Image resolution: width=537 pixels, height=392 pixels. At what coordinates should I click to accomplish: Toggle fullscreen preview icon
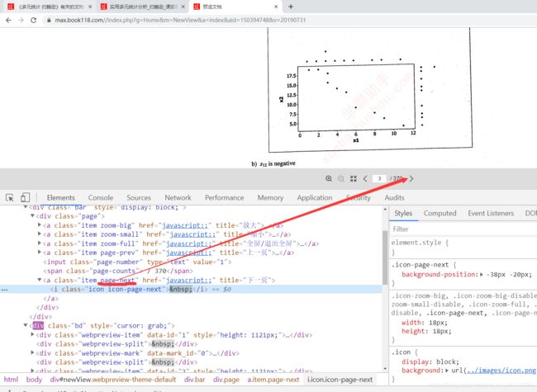(354, 178)
